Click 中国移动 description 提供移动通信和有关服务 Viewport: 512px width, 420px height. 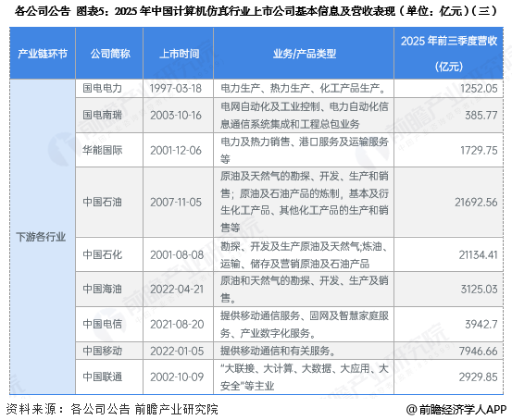point(278,351)
